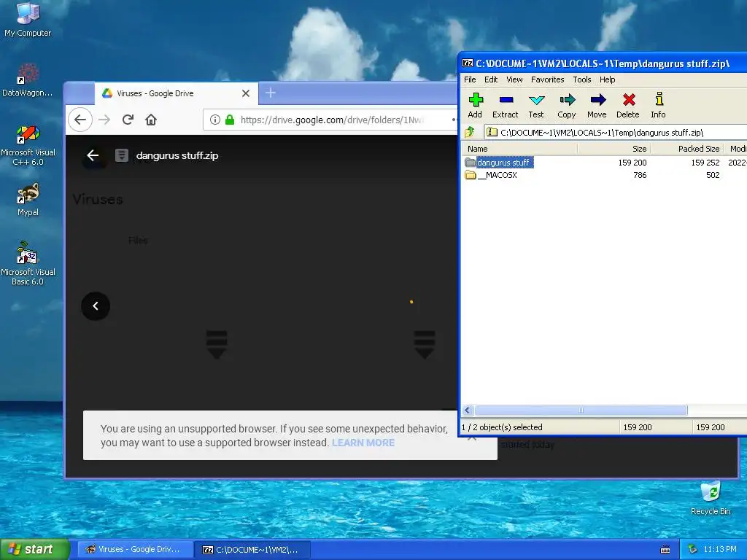Click left arrow of horizontal scrollbar
The width and height of the screenshot is (747, 560).
(x=468, y=410)
